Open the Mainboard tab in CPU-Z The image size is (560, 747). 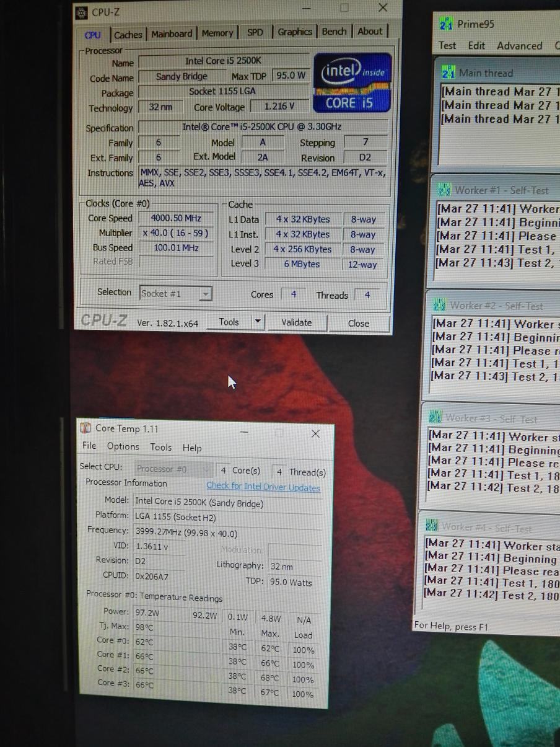(x=172, y=34)
